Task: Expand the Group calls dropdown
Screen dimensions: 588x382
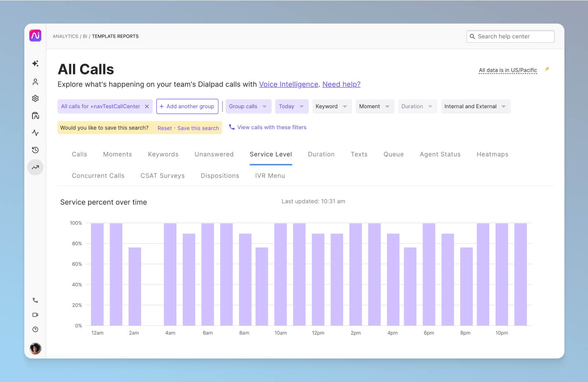Action: [248, 106]
